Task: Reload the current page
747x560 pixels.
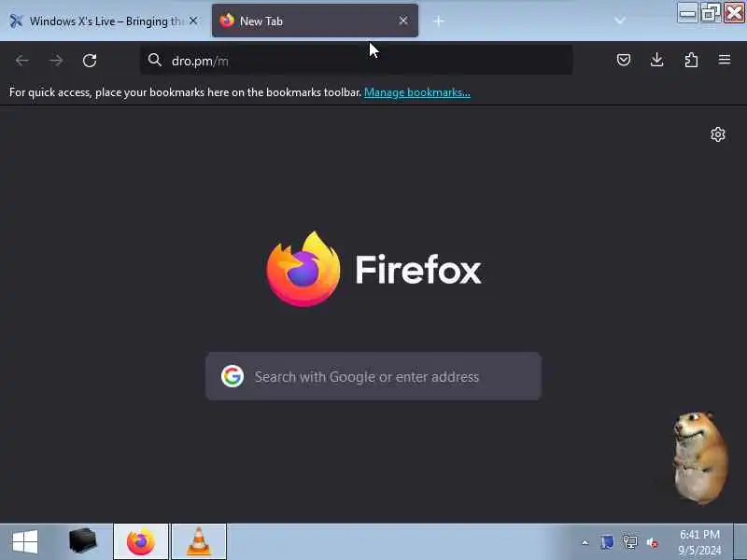Action: tap(90, 61)
